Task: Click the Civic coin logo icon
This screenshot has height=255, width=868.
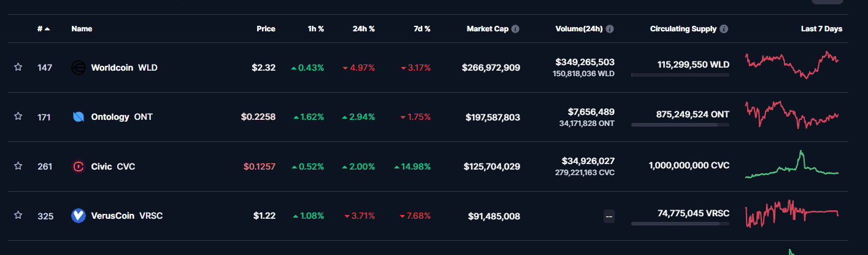Action: (79, 166)
